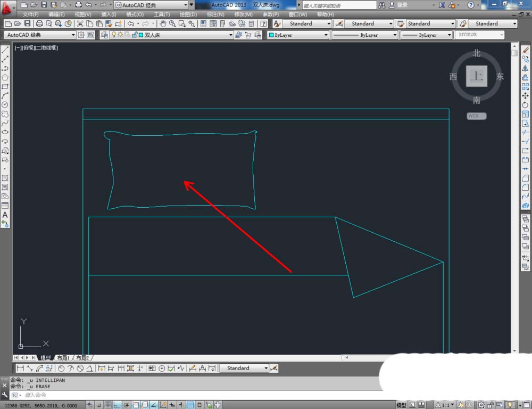Open the 编辑(E) menu
Viewport: 532px width, 409px height.
(x=56, y=14)
